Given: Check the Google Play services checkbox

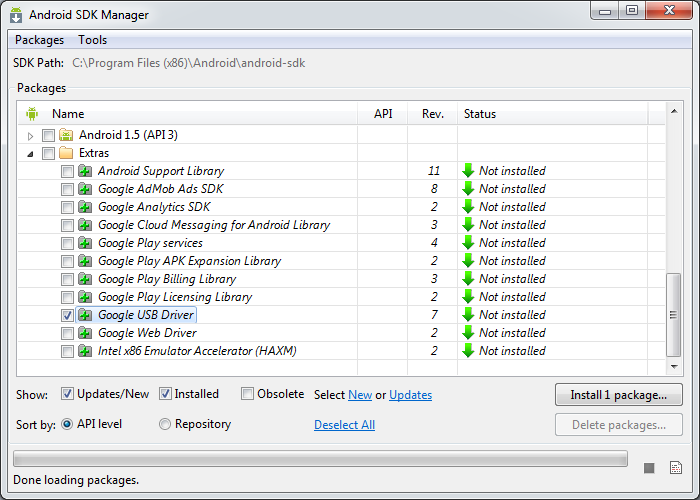Looking at the screenshot, I should tap(67, 243).
